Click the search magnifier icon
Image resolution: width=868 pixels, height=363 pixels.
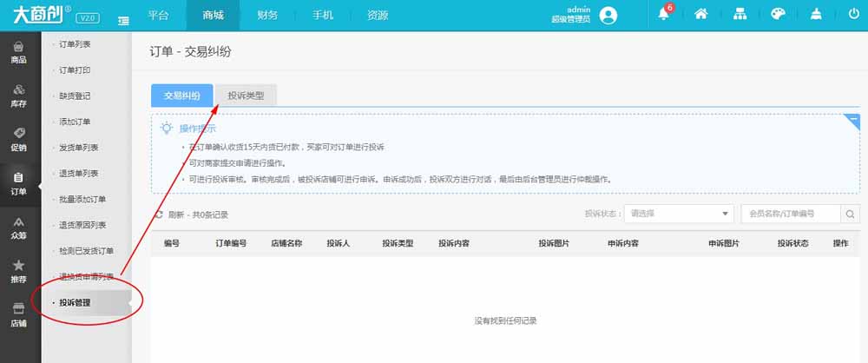tap(851, 214)
